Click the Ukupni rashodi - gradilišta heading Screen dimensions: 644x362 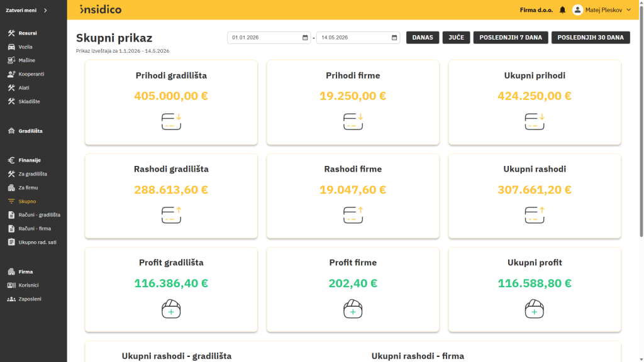click(x=177, y=356)
